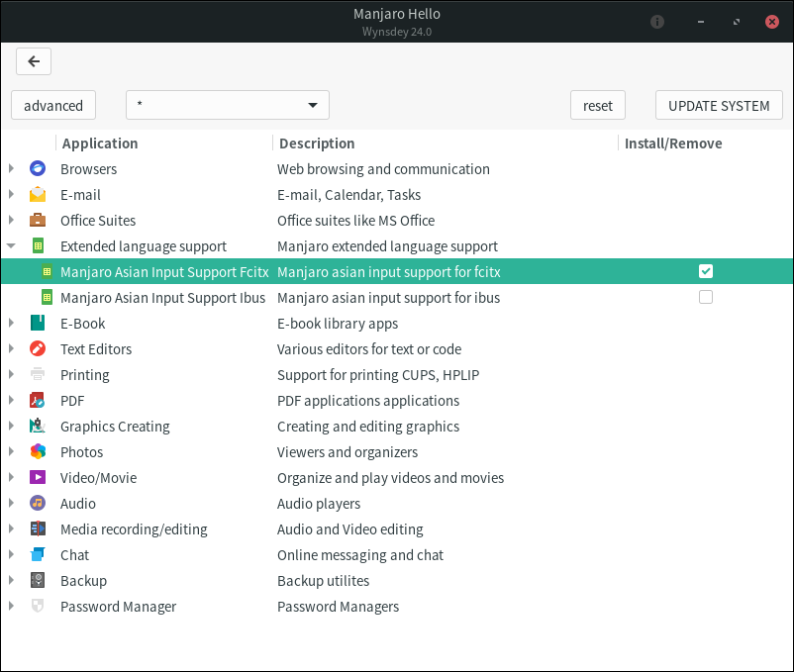Expand the Video/Movie category
Viewport: 794px width, 672px height.
[11, 477]
